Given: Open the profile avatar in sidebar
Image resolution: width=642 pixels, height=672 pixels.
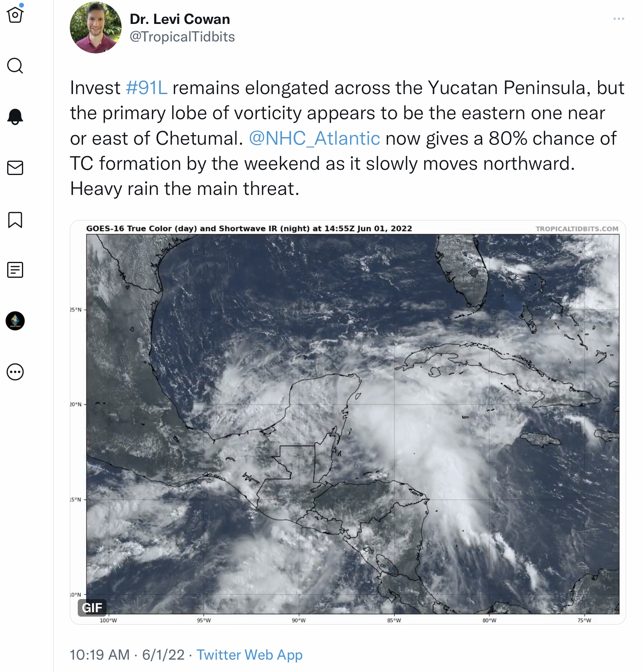Looking at the screenshot, I should [x=15, y=321].
